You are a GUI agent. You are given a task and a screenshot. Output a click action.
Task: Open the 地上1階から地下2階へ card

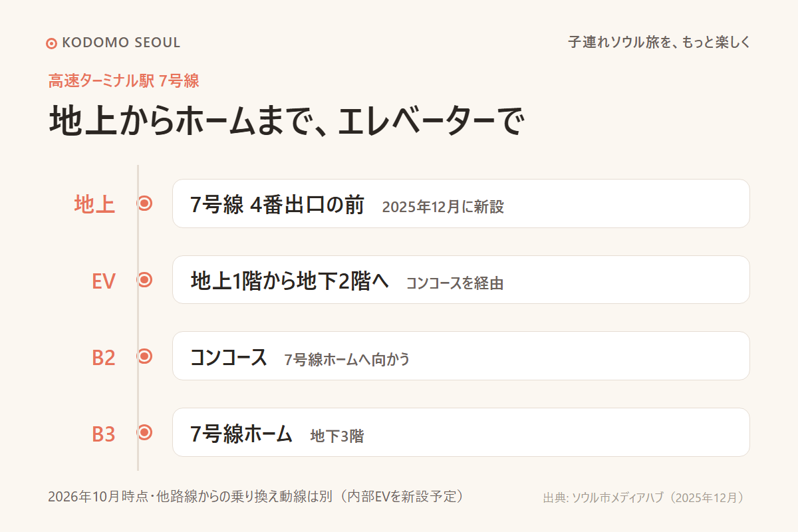tap(461, 280)
